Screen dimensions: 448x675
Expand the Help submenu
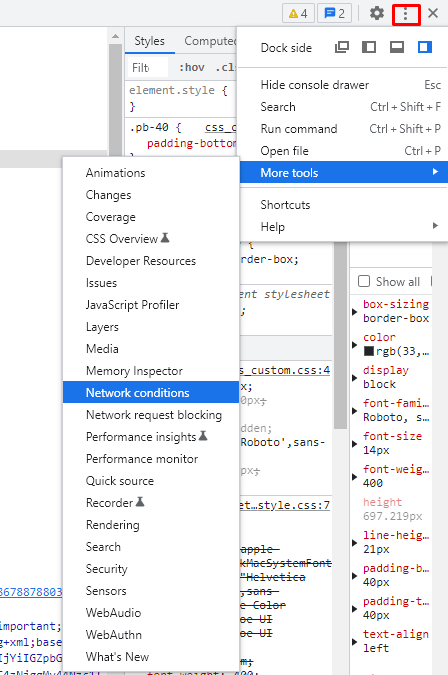(343, 226)
